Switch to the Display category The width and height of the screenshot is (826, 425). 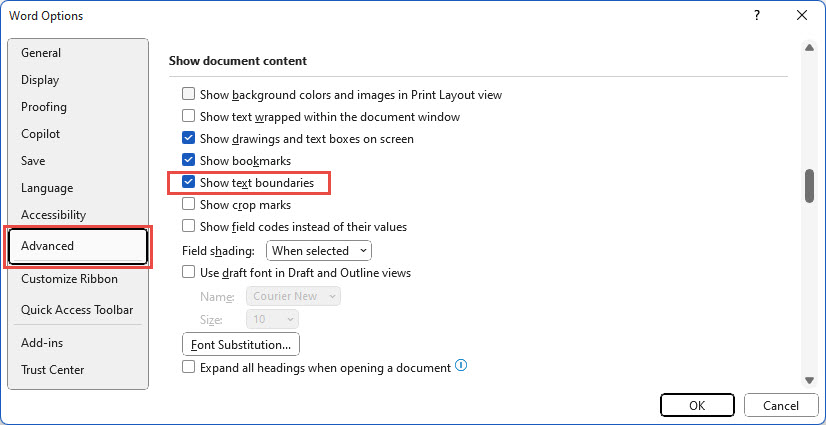pyautogui.click(x=78, y=80)
